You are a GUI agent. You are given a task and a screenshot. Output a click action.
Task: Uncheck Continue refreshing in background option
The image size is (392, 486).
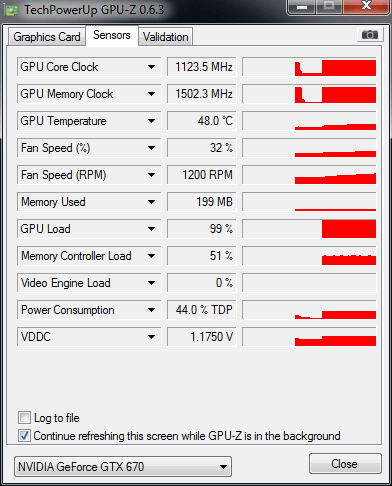24,436
